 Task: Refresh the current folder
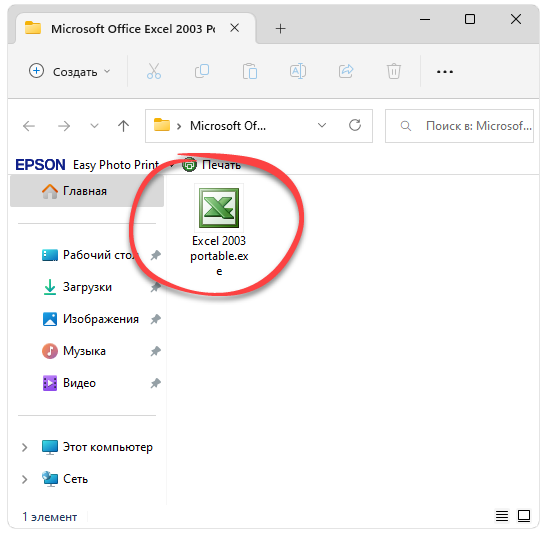tap(355, 125)
